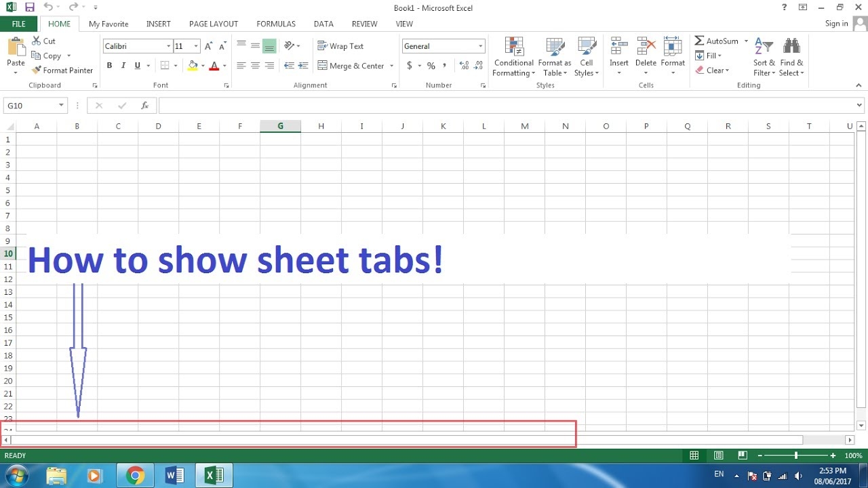The height and width of the screenshot is (488, 868).
Task: Click the zoom slider handle
Action: (x=795, y=455)
